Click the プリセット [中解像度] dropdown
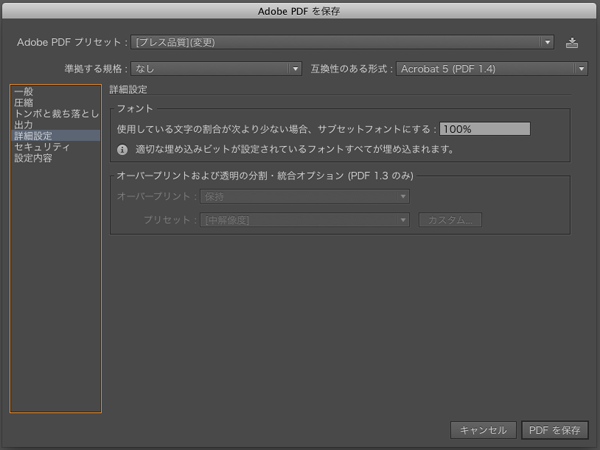 coord(304,220)
